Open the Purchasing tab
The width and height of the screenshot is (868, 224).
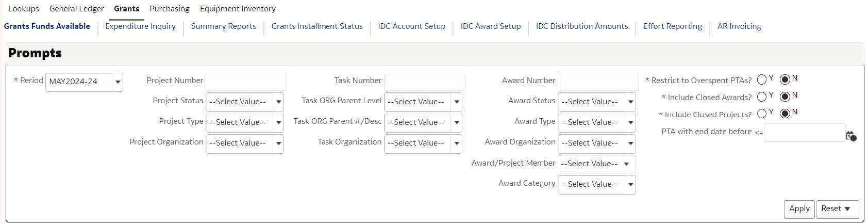click(170, 9)
